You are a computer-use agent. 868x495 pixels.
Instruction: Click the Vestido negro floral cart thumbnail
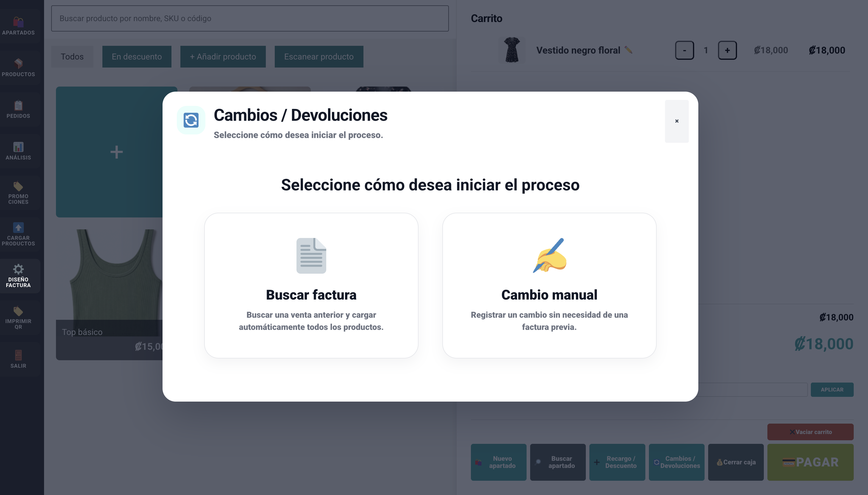coord(512,50)
